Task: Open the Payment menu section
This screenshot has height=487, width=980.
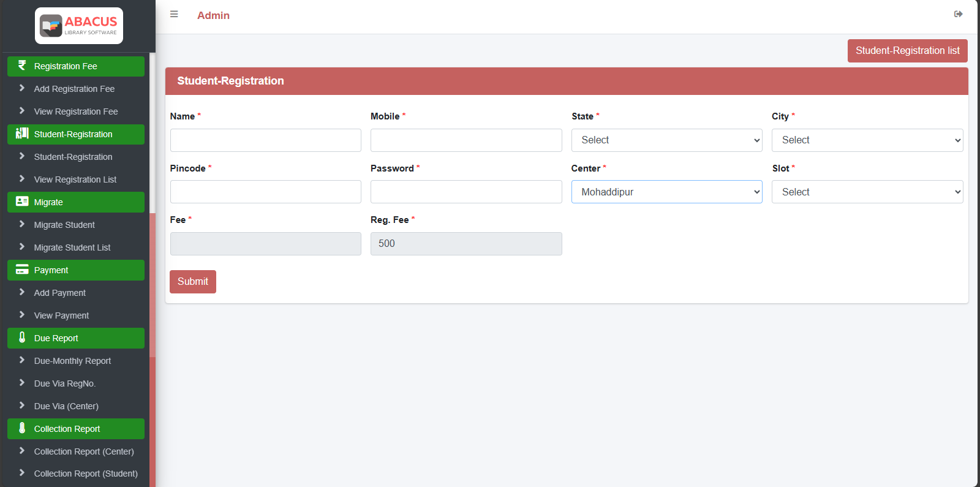Action: point(76,270)
